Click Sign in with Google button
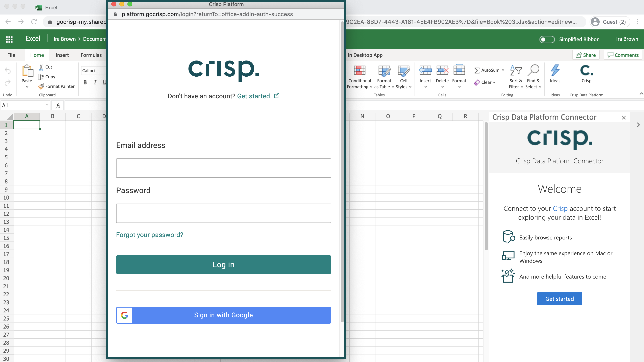Screen dimensions: 644x362 (x=223, y=315)
